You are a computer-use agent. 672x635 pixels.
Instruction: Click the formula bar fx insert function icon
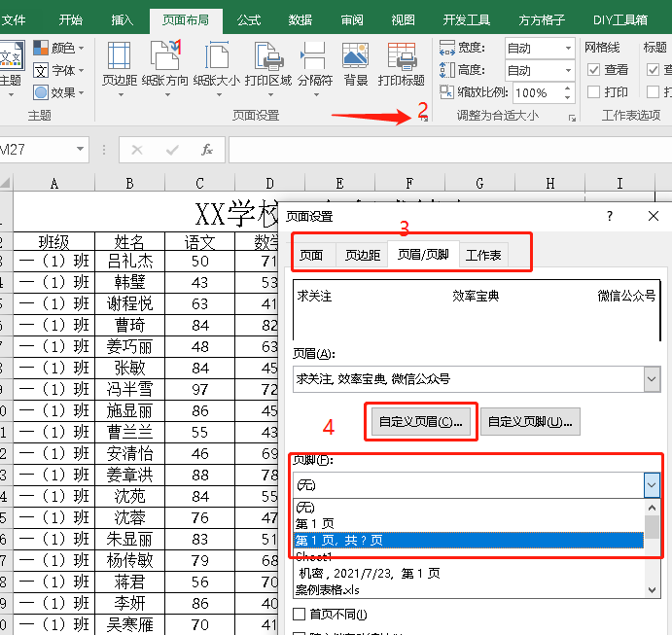[x=207, y=150]
